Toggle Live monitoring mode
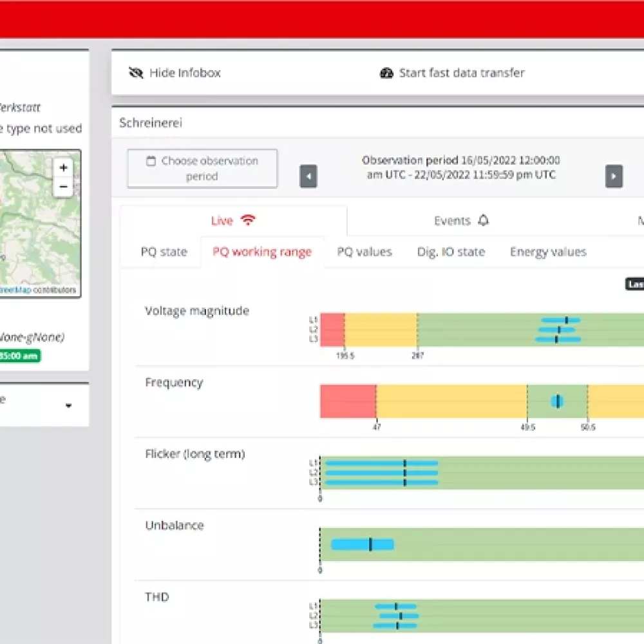Screen dimensions: 644x644 click(x=232, y=220)
